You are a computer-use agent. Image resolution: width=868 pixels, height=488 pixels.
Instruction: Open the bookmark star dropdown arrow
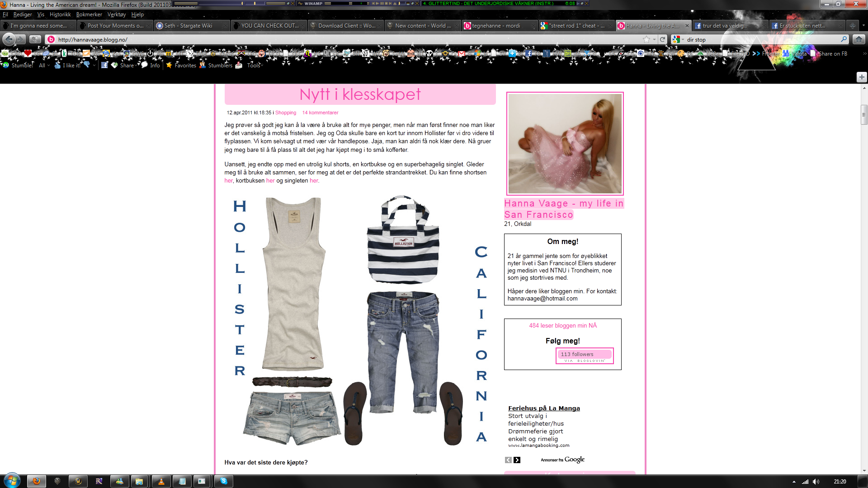[x=654, y=39]
